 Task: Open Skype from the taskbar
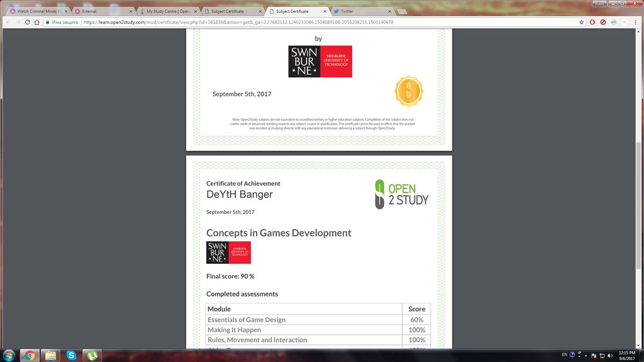71,355
